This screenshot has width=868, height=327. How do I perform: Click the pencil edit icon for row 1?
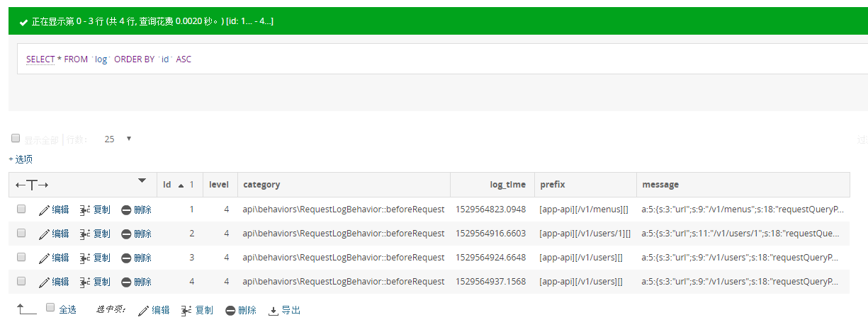click(x=45, y=210)
